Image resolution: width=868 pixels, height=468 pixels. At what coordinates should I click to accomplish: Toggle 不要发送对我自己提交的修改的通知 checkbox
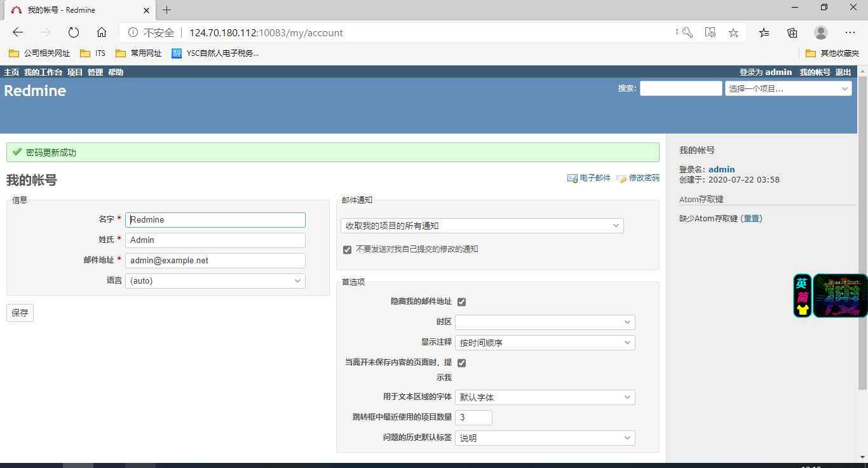347,250
